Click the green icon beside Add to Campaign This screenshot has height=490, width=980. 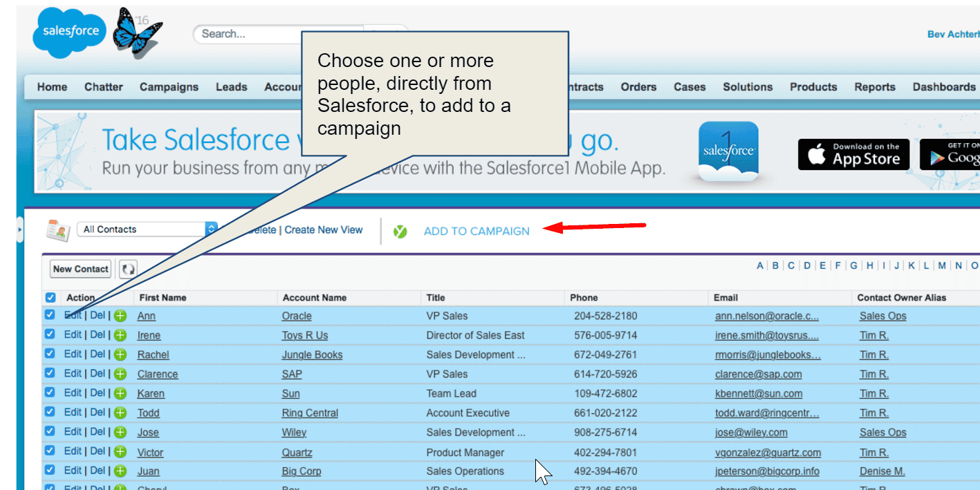tap(400, 232)
